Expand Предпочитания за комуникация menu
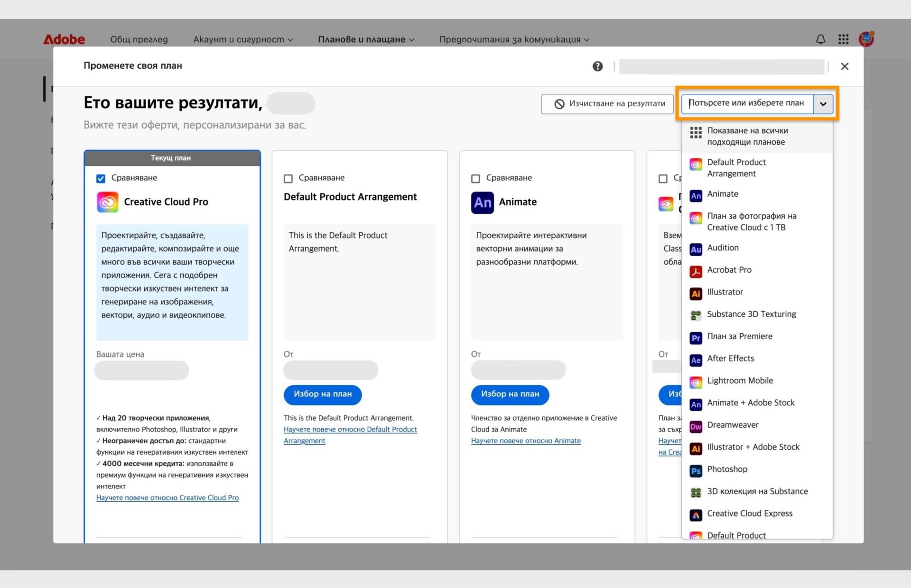This screenshot has height=588, width=911. click(513, 39)
